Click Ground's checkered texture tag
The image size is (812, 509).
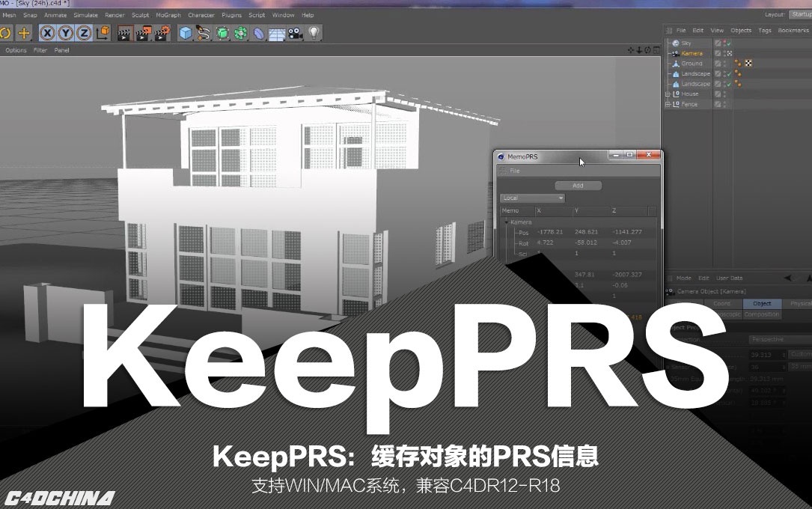click(748, 64)
